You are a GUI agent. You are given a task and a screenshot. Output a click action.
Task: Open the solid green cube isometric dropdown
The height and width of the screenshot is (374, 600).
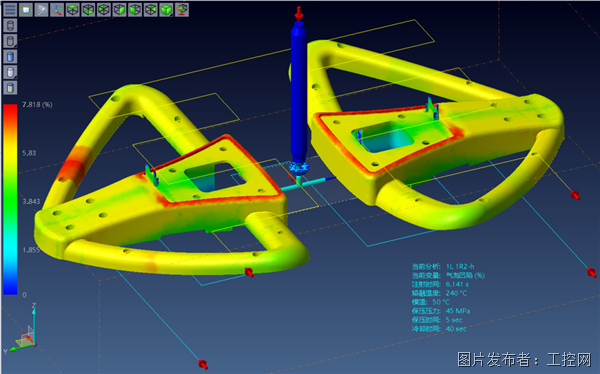(166, 10)
